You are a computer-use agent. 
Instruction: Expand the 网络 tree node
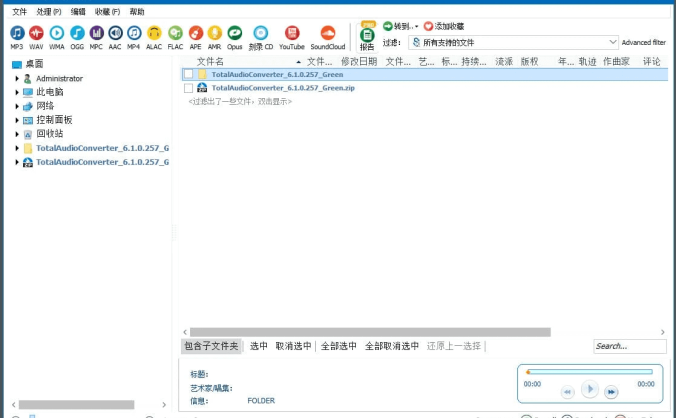click(17, 106)
